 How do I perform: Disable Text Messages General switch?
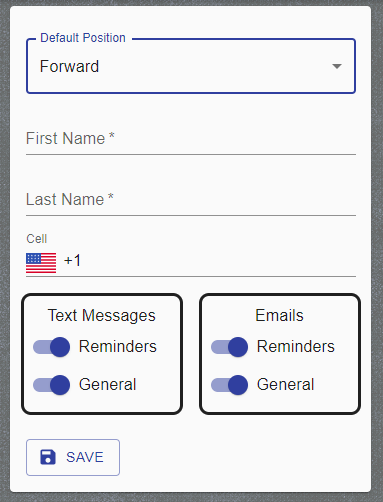(51, 385)
